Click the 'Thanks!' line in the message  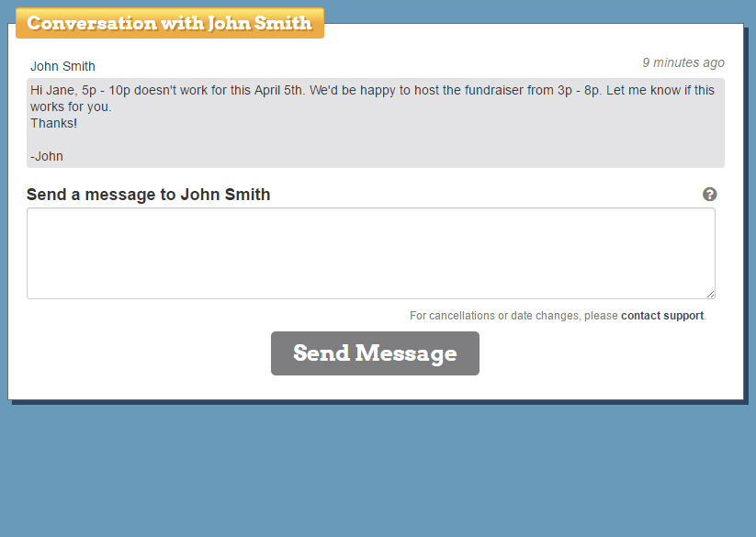click(53, 123)
